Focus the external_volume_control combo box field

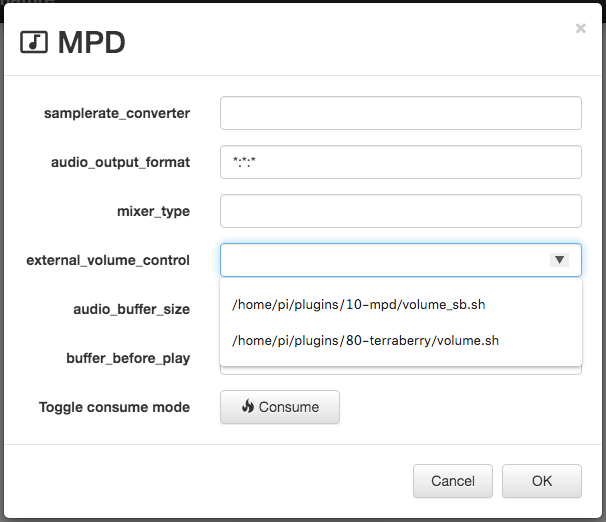[401, 260]
